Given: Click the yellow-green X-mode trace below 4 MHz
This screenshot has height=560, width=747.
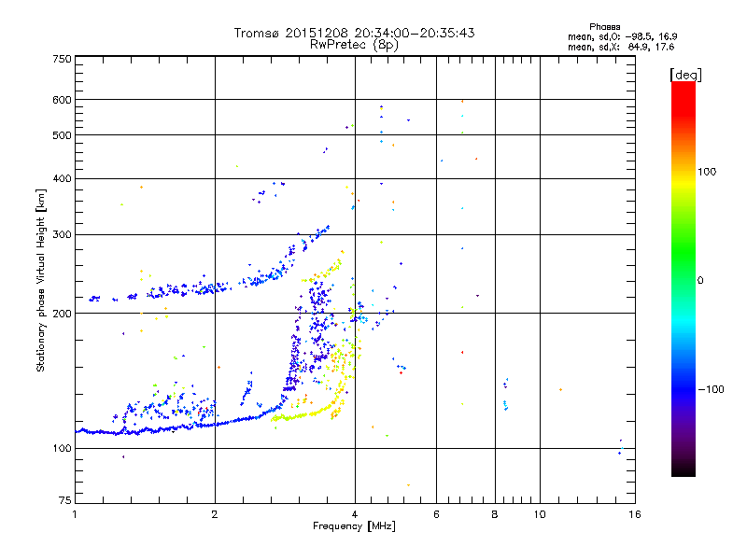Looking at the screenshot, I should click(x=305, y=415).
